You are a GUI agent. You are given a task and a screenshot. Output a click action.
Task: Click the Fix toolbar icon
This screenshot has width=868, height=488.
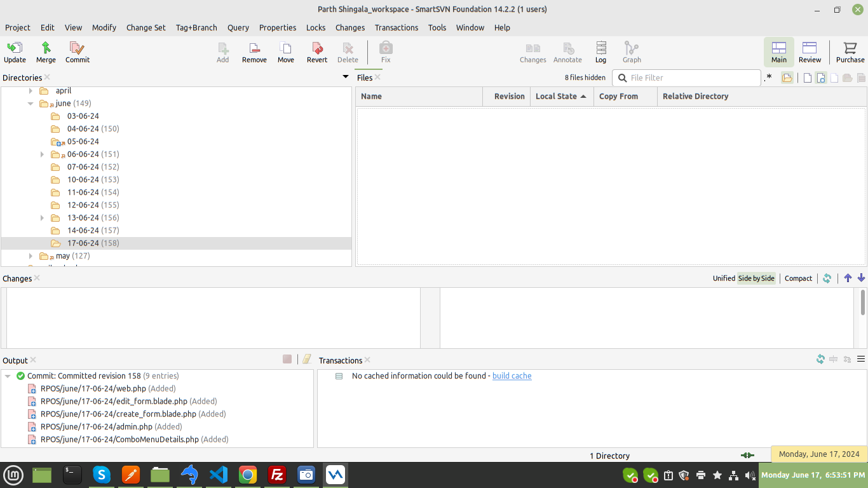tap(386, 52)
